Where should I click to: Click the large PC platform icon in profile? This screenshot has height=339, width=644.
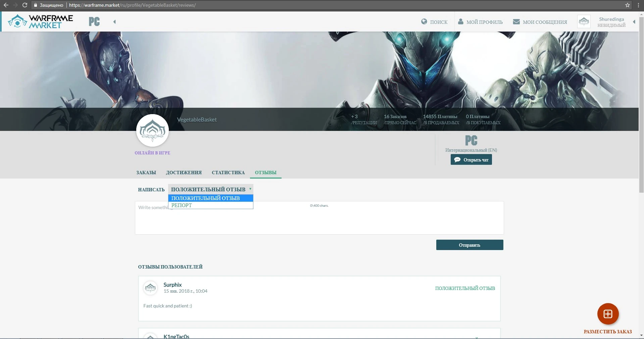471,140
